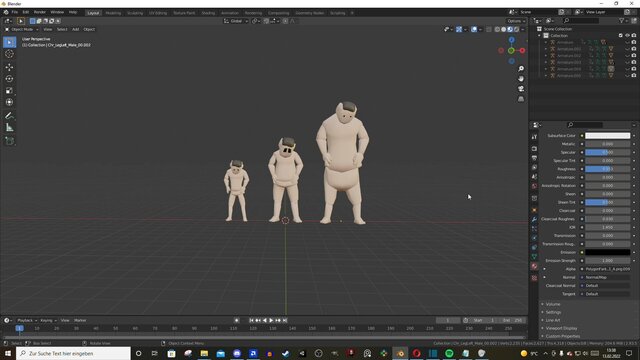The height and width of the screenshot is (360, 640).
Task: Select the Annotate tool
Action: (9, 116)
